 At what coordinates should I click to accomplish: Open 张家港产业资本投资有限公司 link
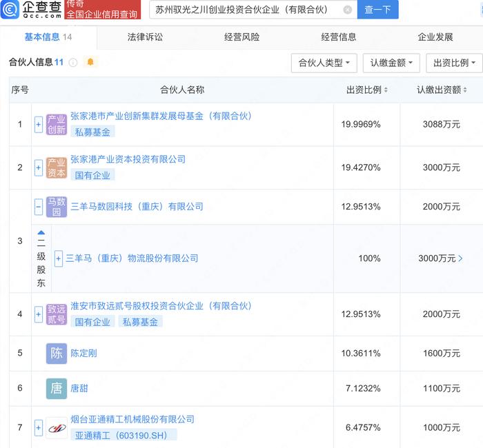coord(128,159)
